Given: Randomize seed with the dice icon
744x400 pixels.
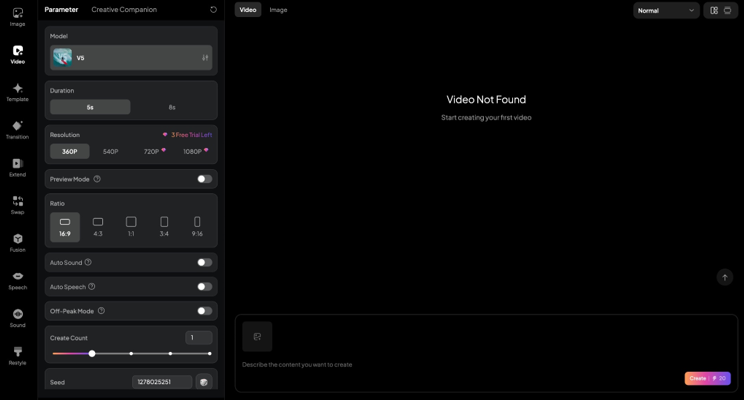Looking at the screenshot, I should pos(204,382).
